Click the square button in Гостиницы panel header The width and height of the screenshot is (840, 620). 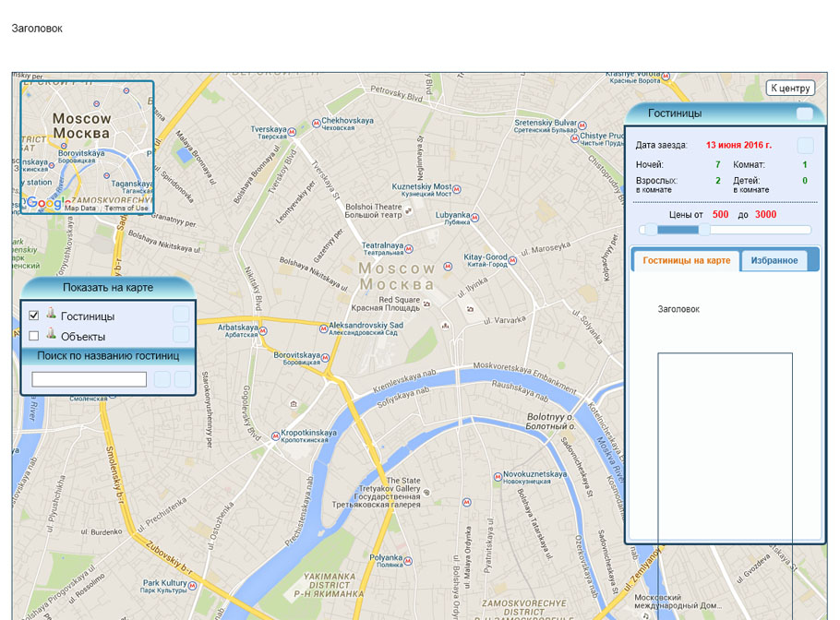click(x=805, y=113)
